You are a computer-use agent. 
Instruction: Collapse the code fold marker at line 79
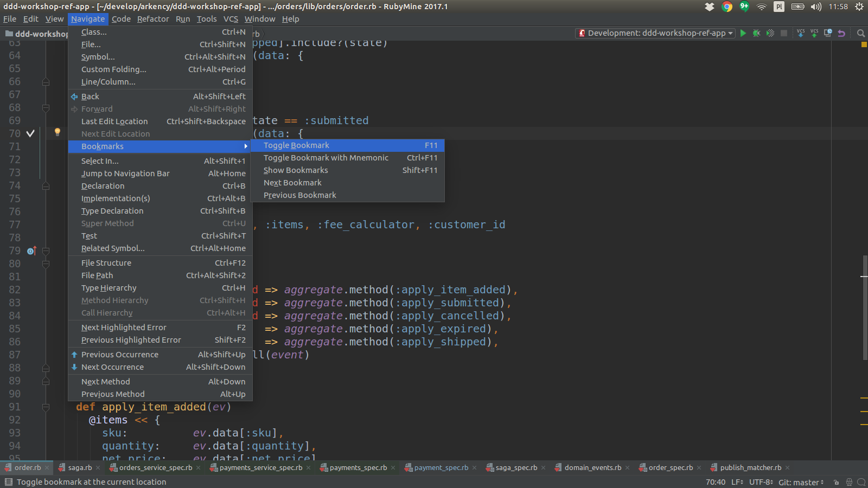[x=46, y=251]
